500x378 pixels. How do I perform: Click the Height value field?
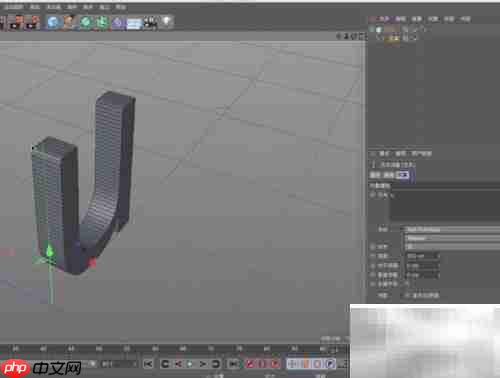click(422, 256)
